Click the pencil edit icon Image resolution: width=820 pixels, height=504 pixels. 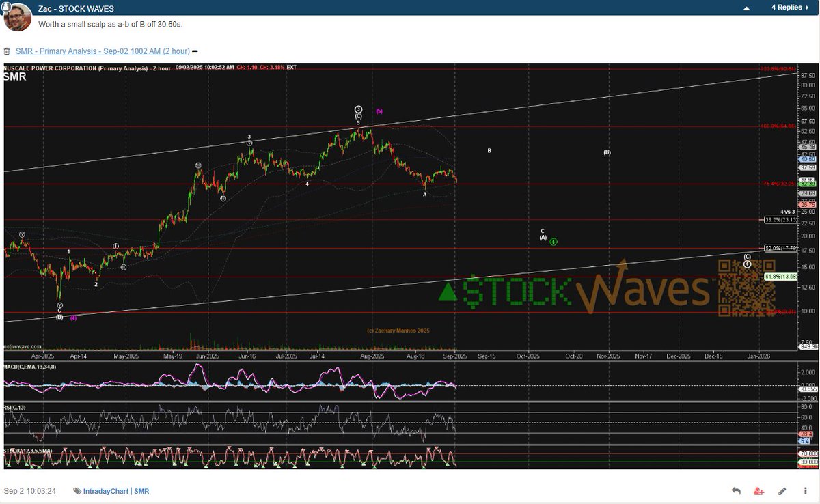(782, 491)
